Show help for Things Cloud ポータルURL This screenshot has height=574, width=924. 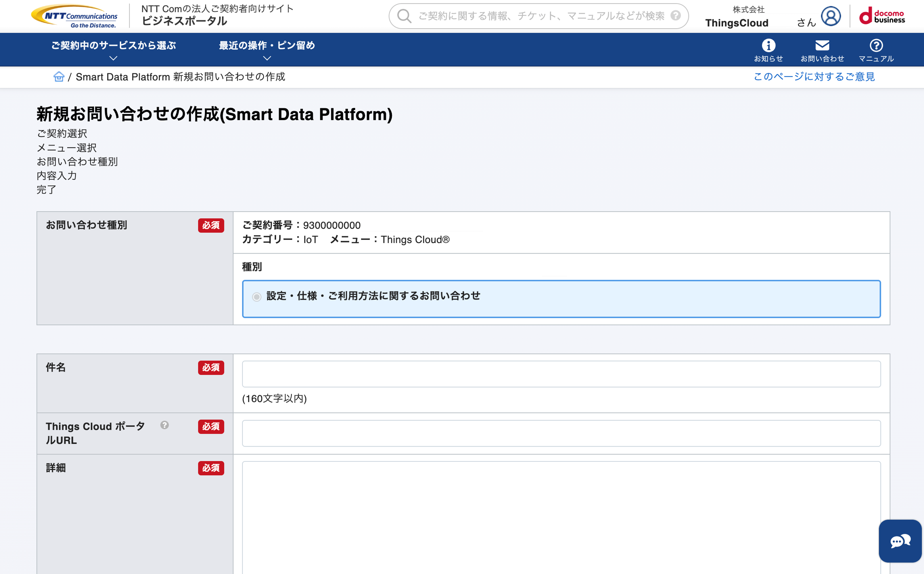(164, 425)
